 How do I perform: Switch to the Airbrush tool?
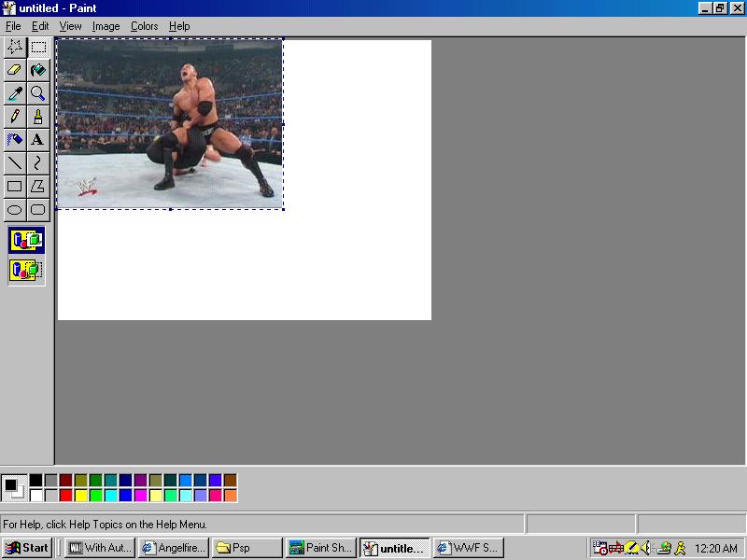[x=15, y=139]
